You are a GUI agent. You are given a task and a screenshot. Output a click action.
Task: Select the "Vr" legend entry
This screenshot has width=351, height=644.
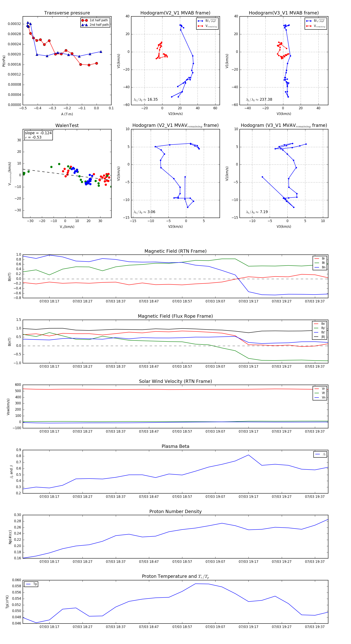pos(320,389)
